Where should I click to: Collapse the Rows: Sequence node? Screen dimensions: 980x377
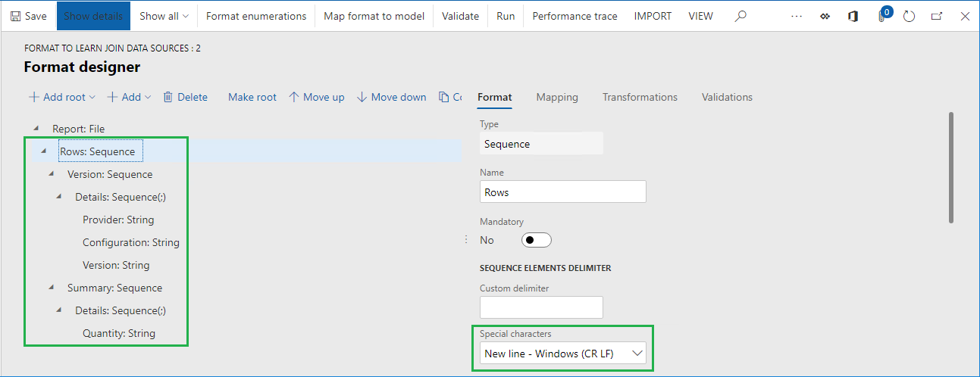click(x=44, y=151)
